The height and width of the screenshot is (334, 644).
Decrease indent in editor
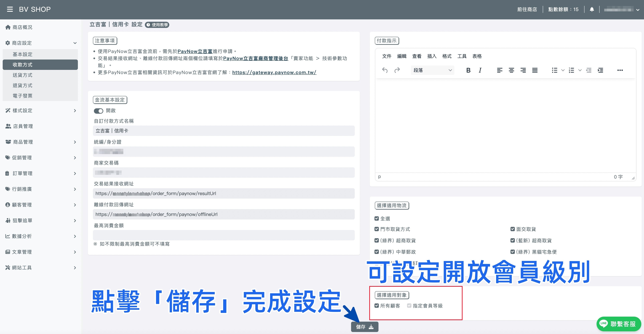tap(589, 70)
